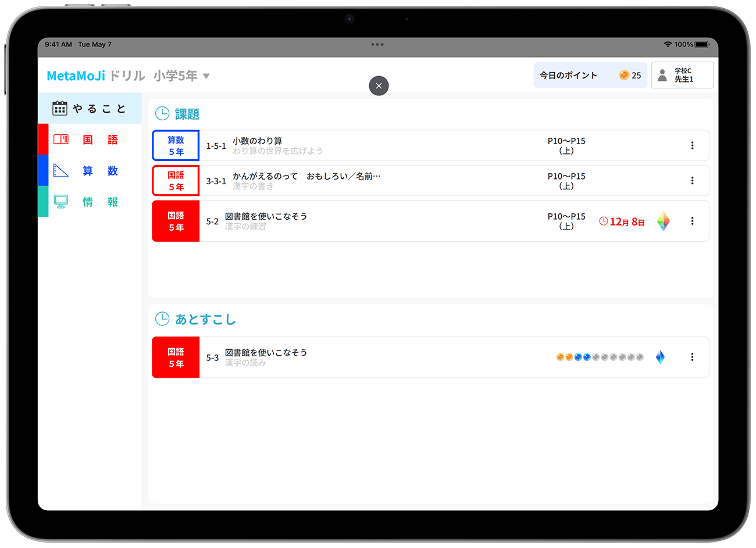Switch to the やること tab
The width and height of the screenshot is (756, 548).
(x=90, y=108)
